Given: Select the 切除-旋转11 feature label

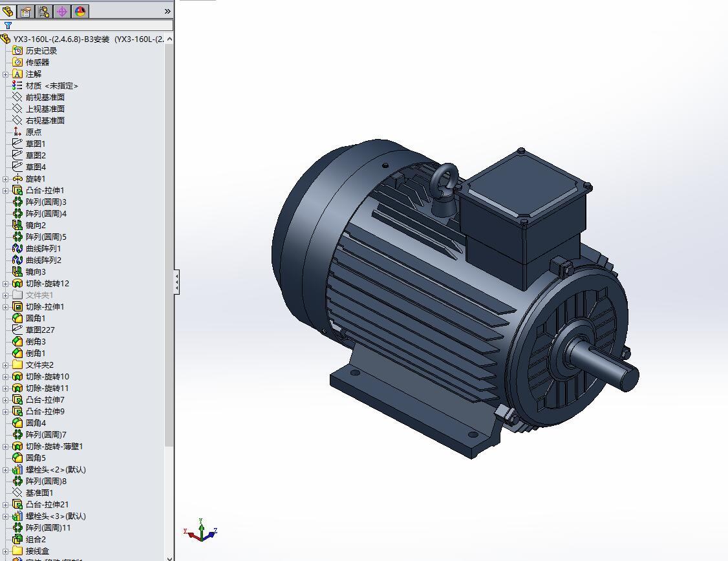Looking at the screenshot, I should coord(47,388).
